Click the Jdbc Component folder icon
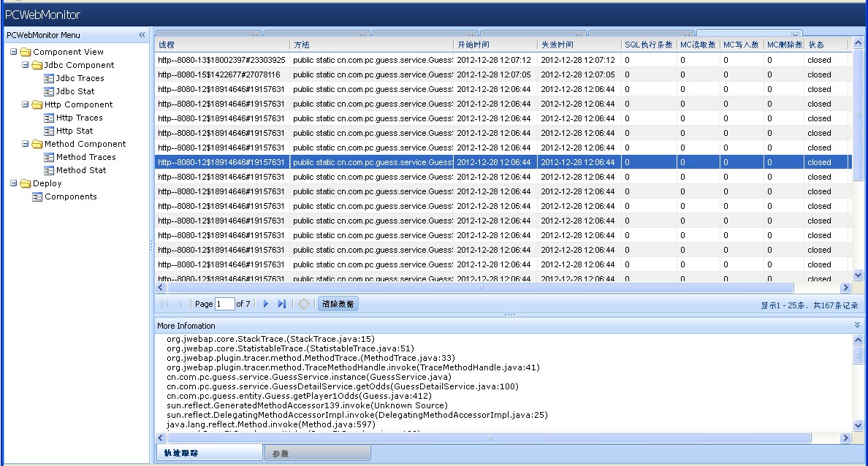 click(37, 65)
